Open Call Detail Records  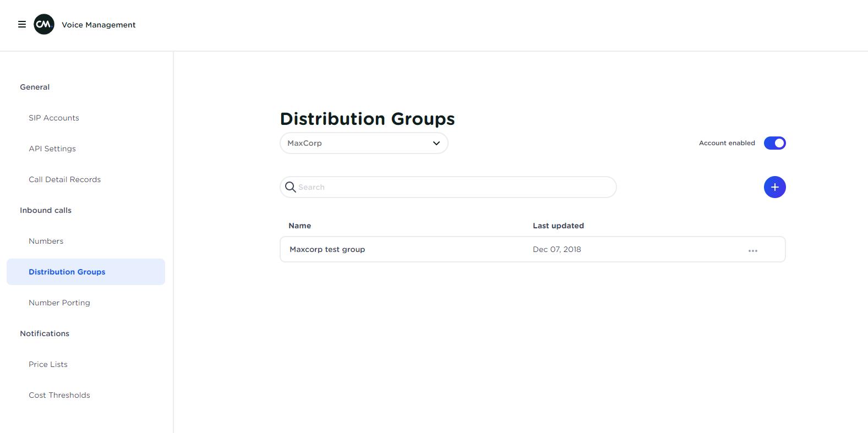65,179
